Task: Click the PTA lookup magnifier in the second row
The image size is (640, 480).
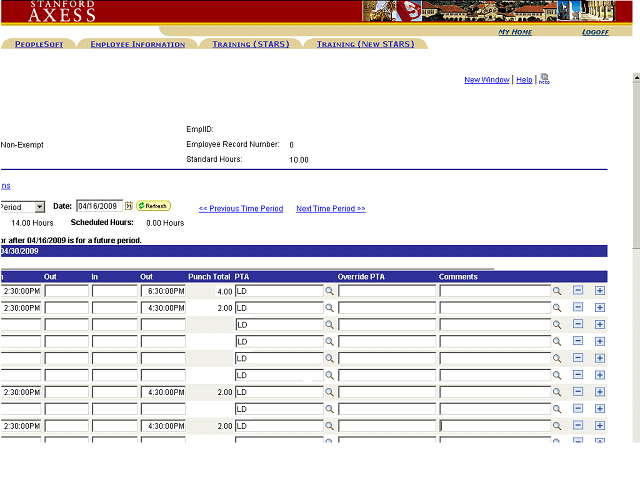Action: (x=329, y=308)
